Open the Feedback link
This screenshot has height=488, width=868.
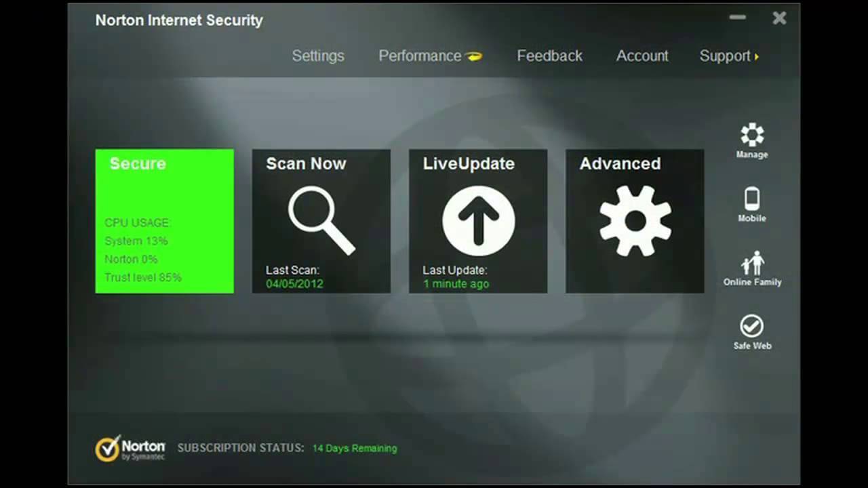(x=549, y=56)
